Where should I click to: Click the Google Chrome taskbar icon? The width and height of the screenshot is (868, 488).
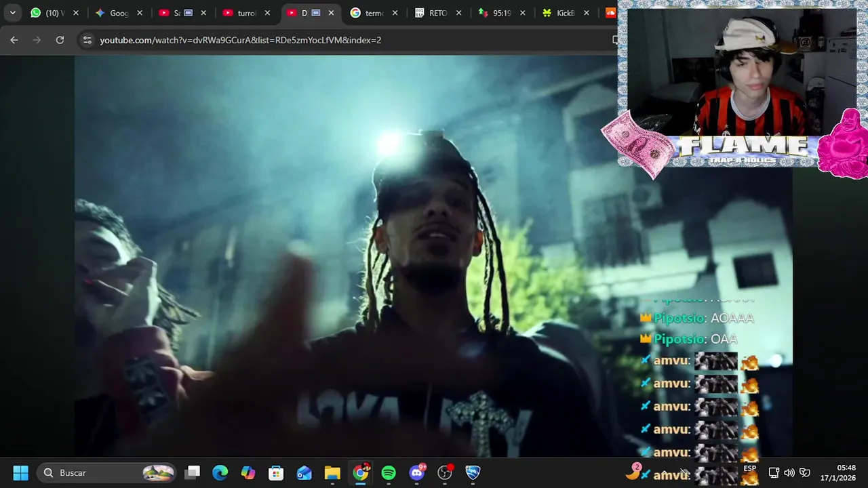(361, 472)
